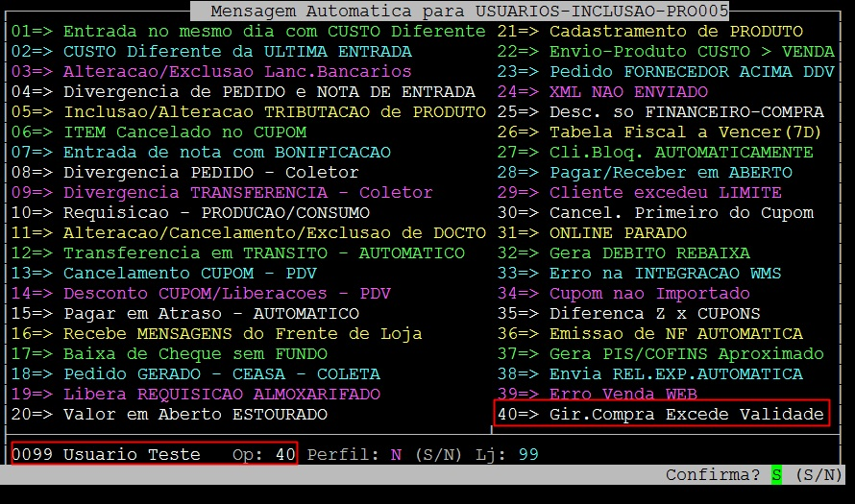Select option 11 Alteracao/Cancelamento/Exclusao de DOCTO
This screenshot has height=504, width=855.
(248, 233)
